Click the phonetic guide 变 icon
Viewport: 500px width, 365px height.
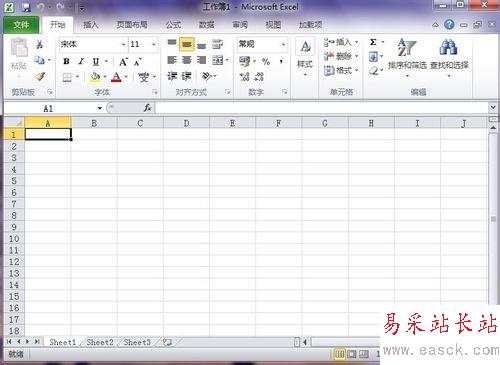144,77
